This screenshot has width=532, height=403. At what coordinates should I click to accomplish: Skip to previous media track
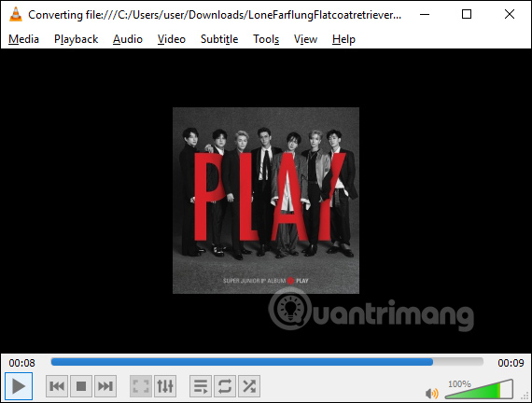57,386
